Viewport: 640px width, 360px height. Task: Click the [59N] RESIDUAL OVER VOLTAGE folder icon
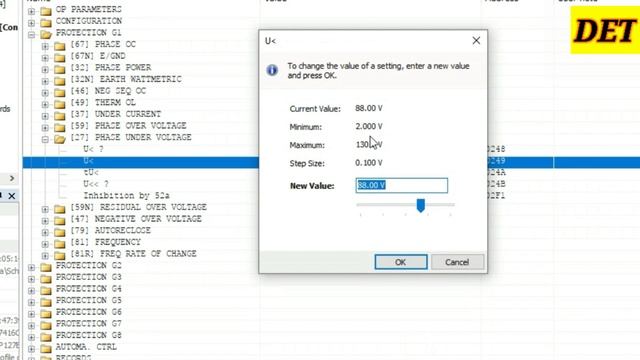click(60, 209)
